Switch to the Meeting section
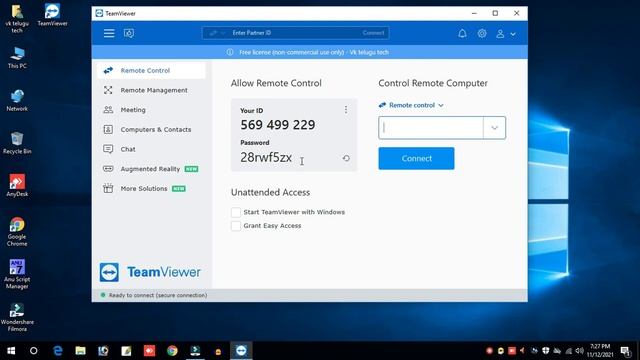This screenshot has height=360, width=640. tap(151, 110)
